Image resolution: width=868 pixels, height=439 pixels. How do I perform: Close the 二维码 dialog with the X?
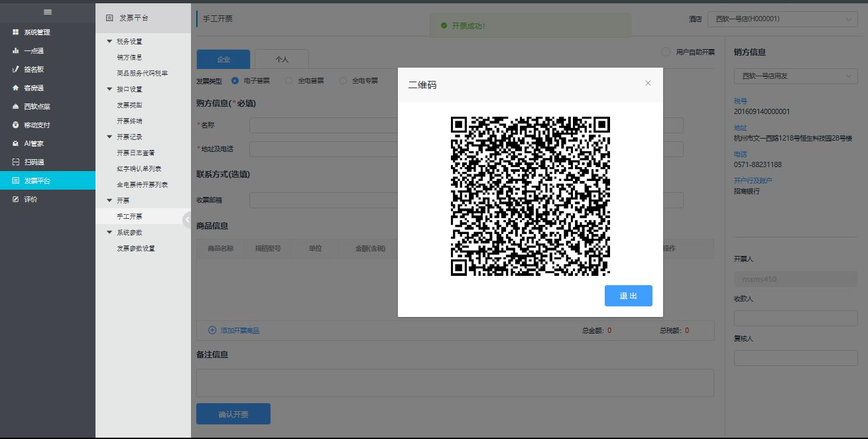[x=648, y=83]
